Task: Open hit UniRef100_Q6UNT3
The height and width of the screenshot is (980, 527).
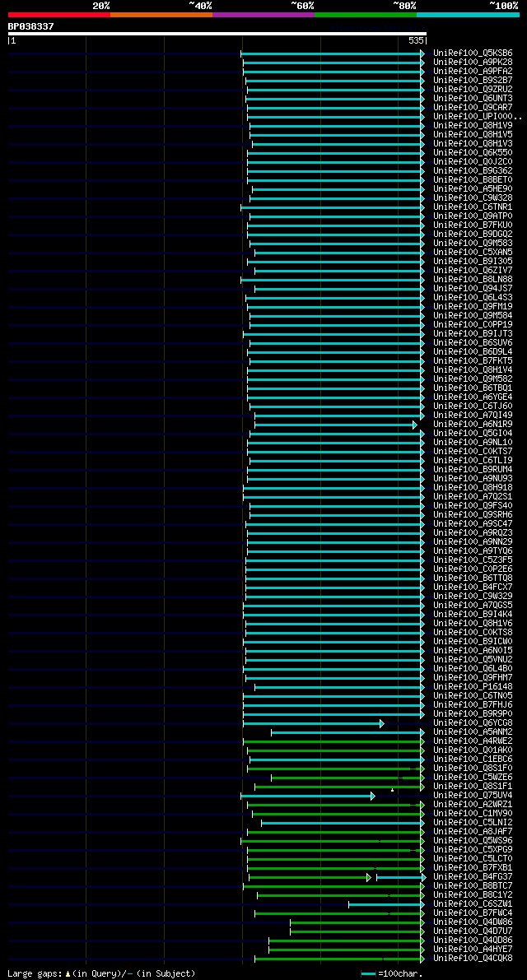Action: 473,98
